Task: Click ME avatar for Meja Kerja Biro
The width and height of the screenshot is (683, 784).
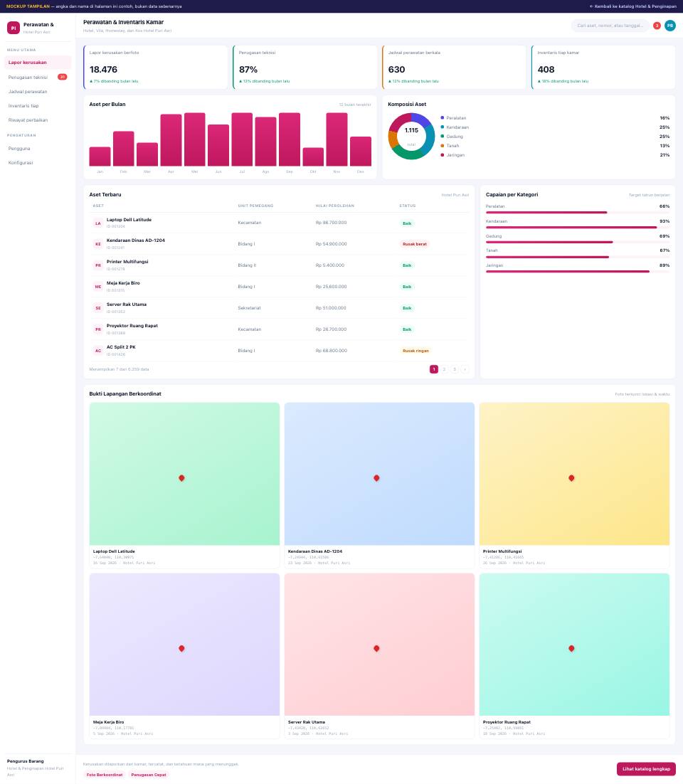Action: [98, 287]
